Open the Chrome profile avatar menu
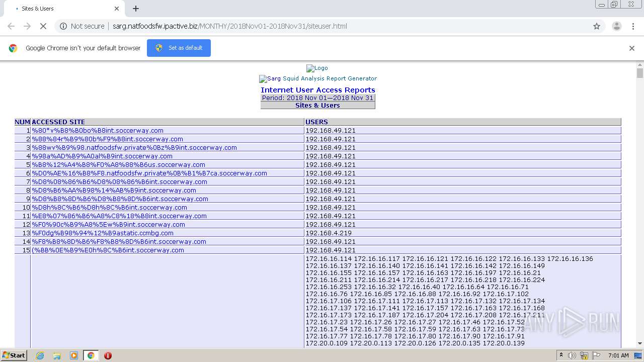Image resolution: width=644 pixels, height=362 pixels. (616, 26)
